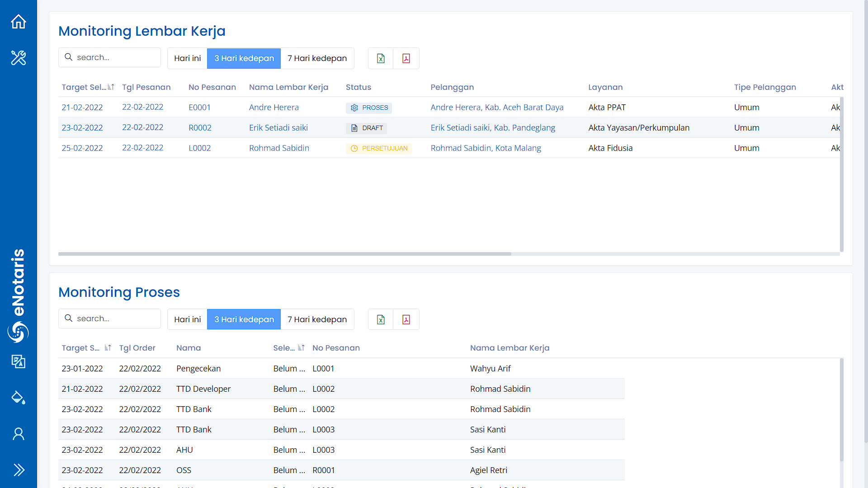Click the PERSETUJUAN status badge
This screenshot has height=488, width=868.
(379, 148)
